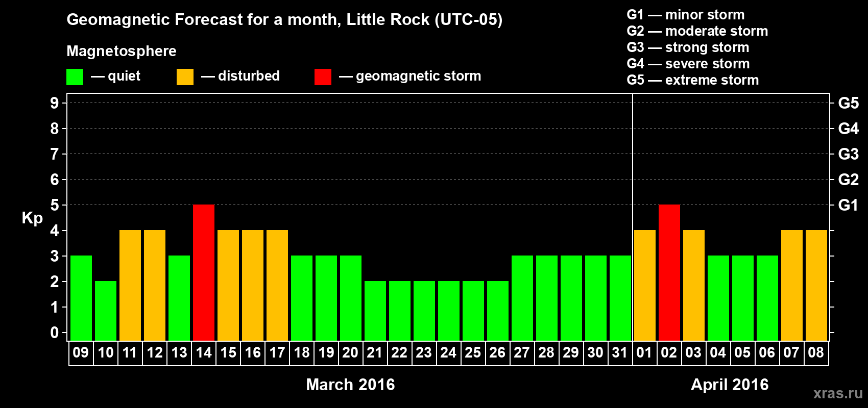Click the green bar for March 20
Viewport: 868px width, 408px height.
pos(351,298)
